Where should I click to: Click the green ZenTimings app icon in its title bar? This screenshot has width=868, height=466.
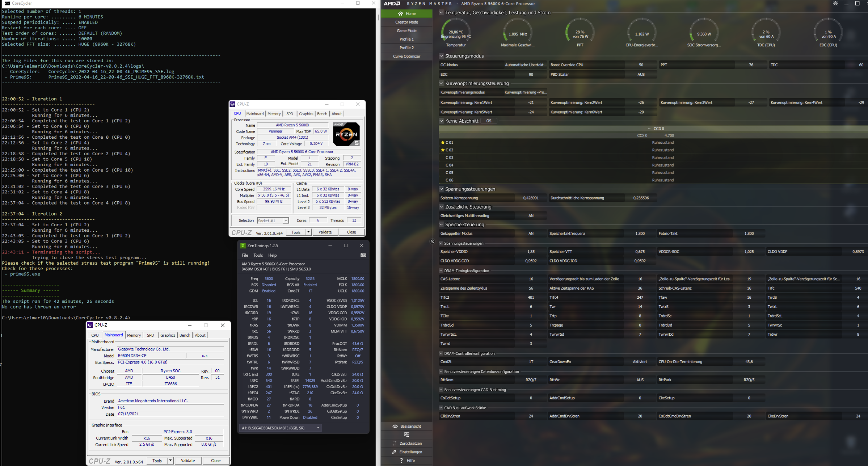click(243, 245)
